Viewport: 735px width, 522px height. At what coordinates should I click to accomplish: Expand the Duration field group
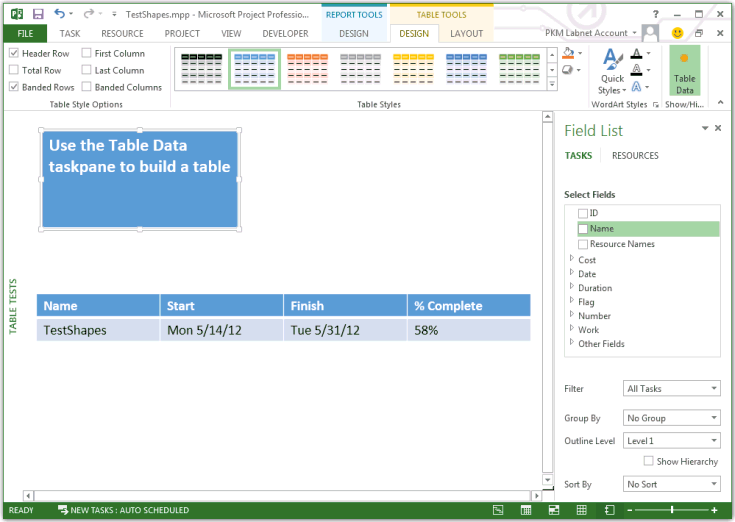[x=571, y=286]
